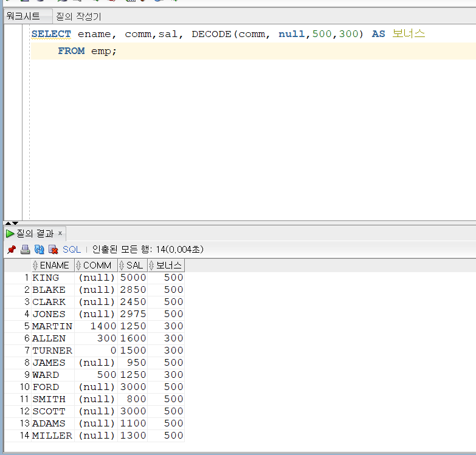
Task: Select MARTIN's 보너스 value 300
Action: click(x=167, y=326)
